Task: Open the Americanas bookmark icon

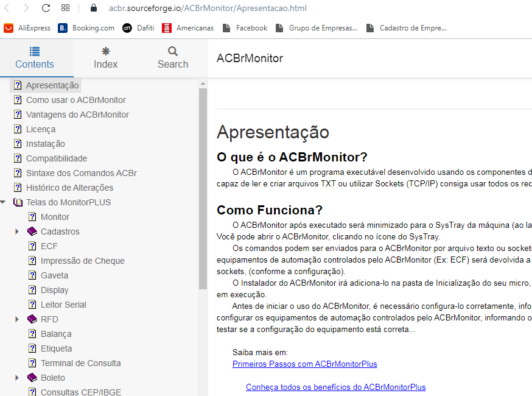Action: tap(166, 28)
